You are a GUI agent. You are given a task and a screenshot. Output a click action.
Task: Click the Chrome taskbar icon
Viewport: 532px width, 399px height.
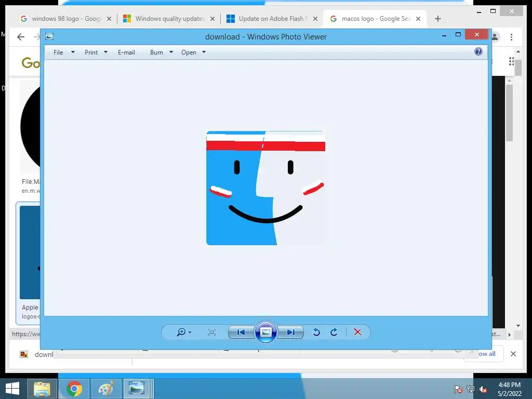pos(74,389)
